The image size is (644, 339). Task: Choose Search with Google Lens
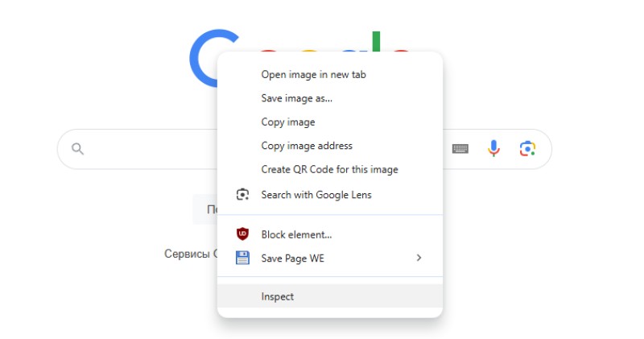point(316,194)
